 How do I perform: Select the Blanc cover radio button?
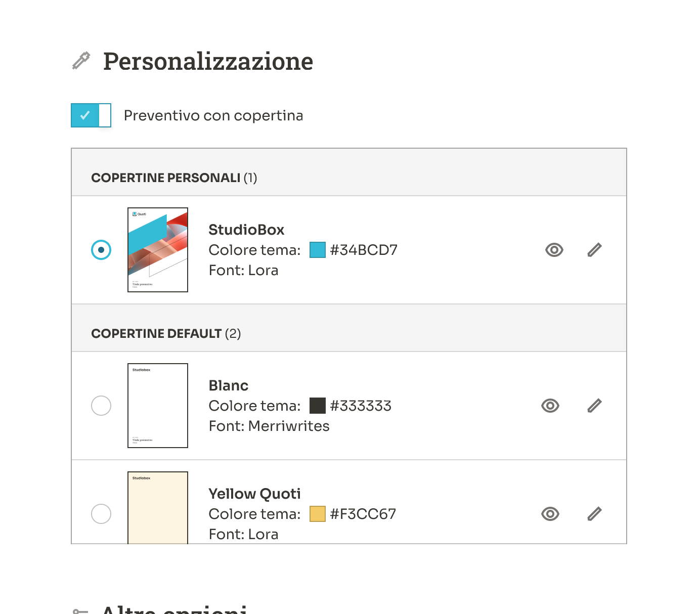tap(101, 406)
